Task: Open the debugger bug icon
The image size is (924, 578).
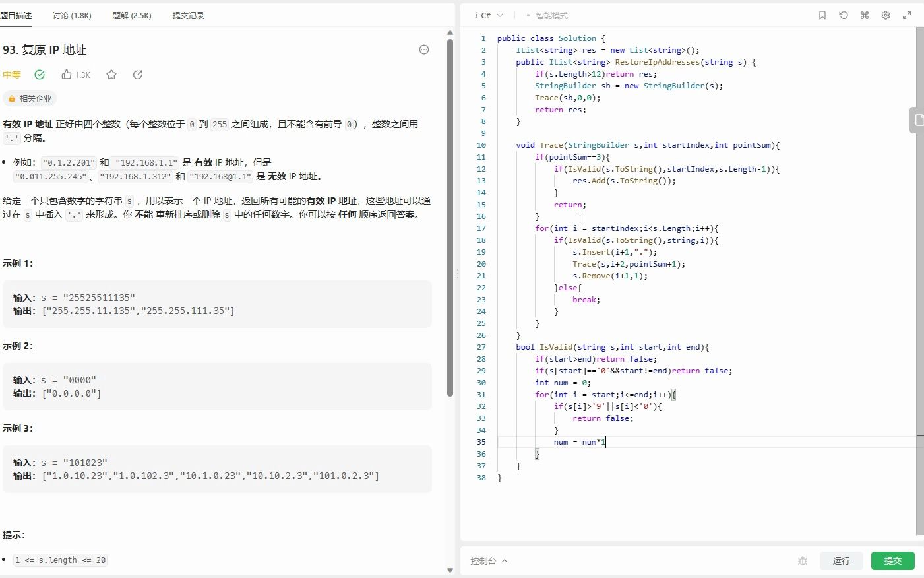Action: click(x=803, y=560)
